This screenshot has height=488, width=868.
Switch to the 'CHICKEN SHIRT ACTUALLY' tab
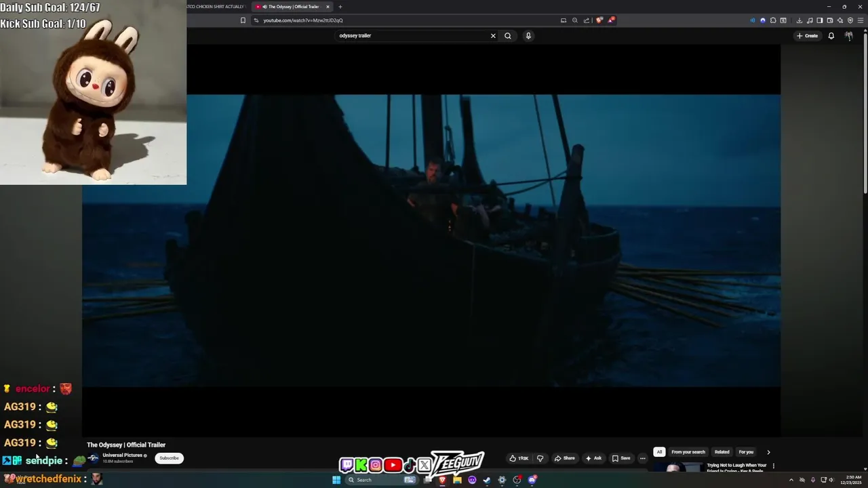(216, 7)
